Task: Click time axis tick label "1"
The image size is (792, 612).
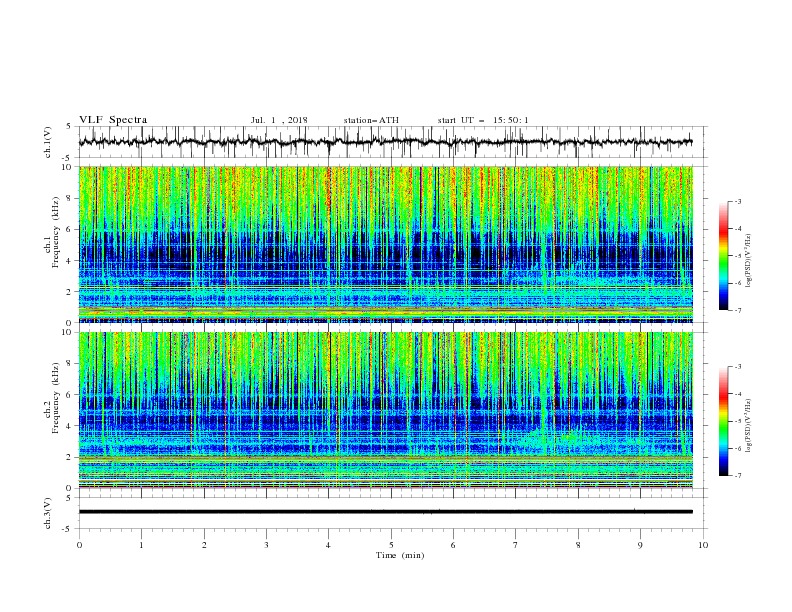Action: coord(141,545)
